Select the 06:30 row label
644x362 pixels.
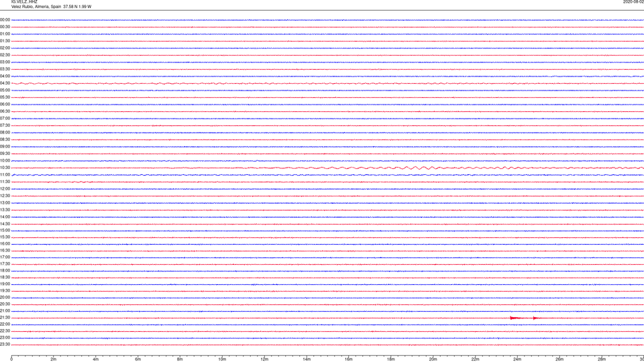(x=5, y=111)
